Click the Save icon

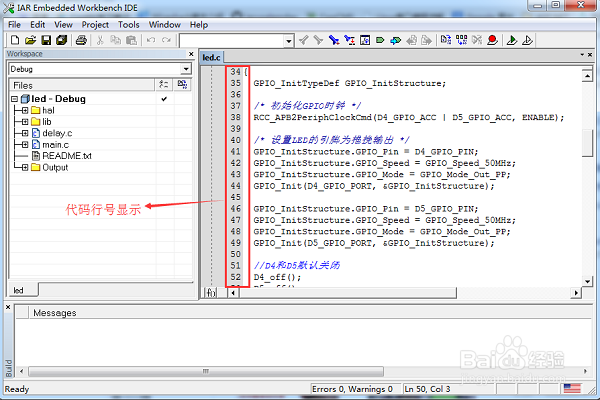click(x=46, y=40)
